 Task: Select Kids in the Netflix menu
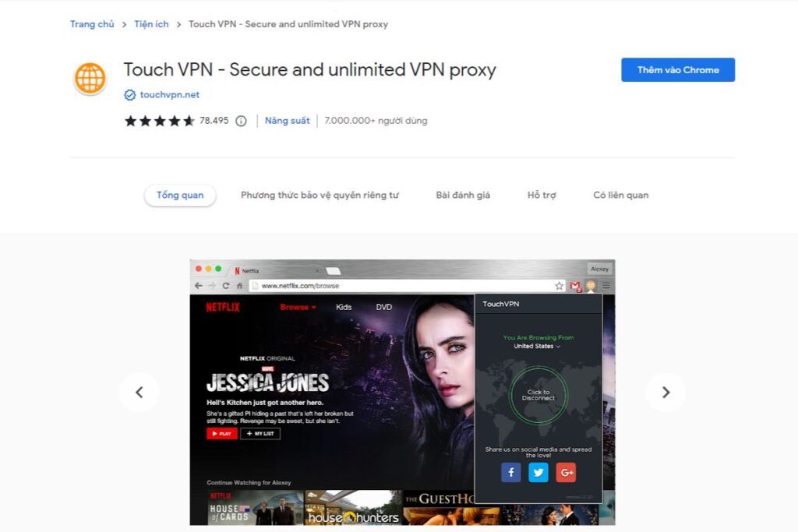[344, 307]
